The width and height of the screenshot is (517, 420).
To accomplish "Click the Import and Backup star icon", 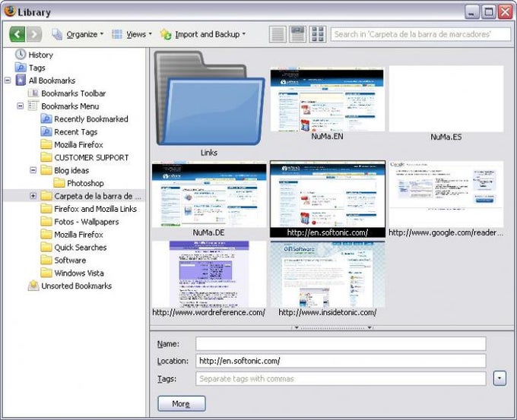I will click(x=166, y=34).
